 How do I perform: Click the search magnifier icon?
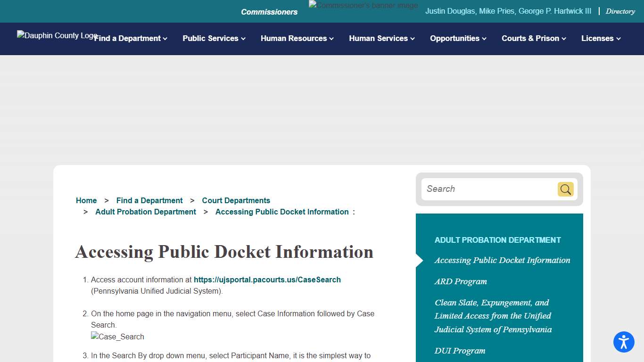(565, 189)
